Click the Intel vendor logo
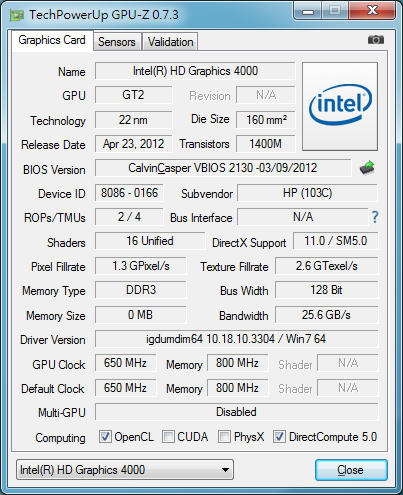 340,106
